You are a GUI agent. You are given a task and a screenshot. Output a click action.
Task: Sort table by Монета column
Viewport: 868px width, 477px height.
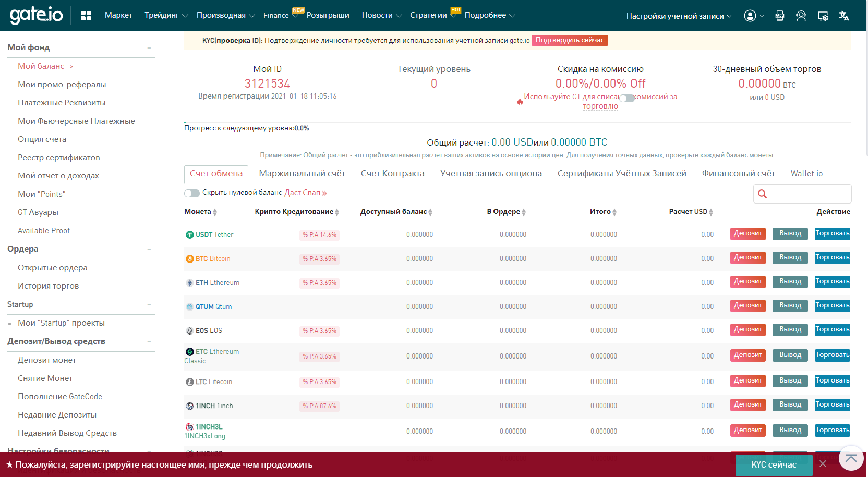[215, 212]
